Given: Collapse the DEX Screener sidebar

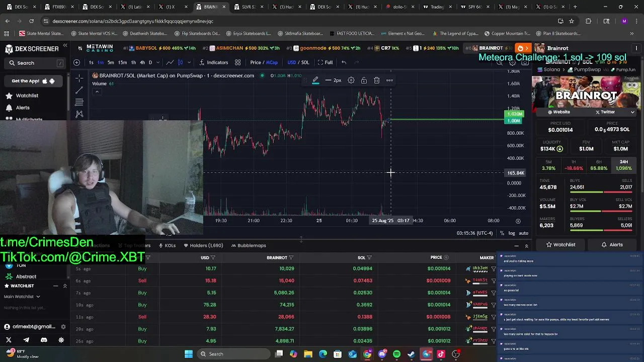Looking at the screenshot, I should click(x=65, y=46).
